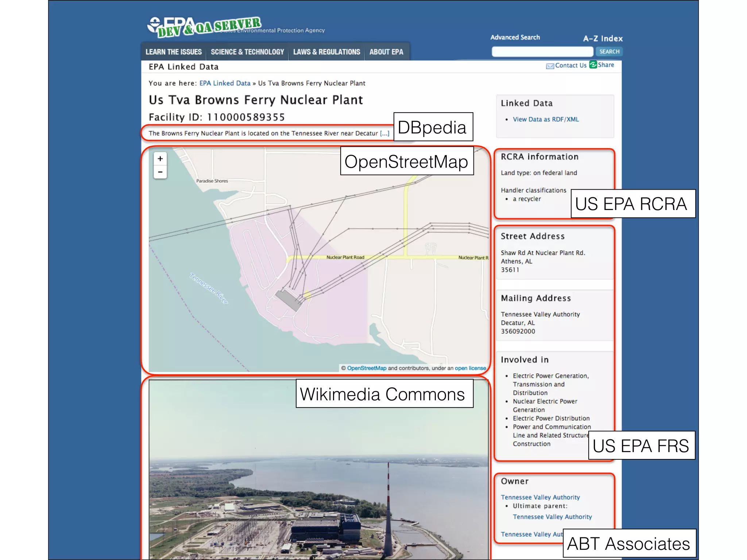Click the Facility ID 110000589355 text
This screenshot has width=747, height=560.
(x=217, y=117)
